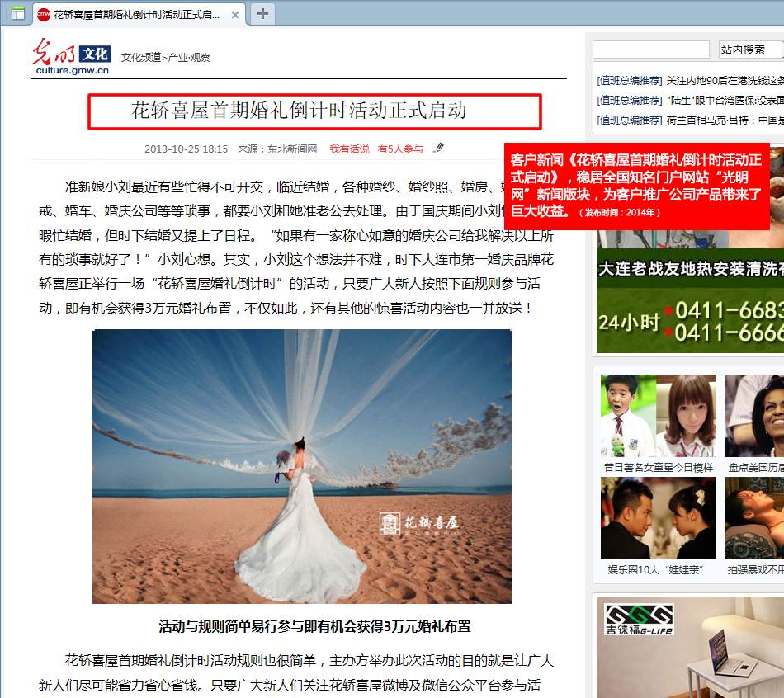Click the sidebar panel icon left of the tab
The image size is (784, 698).
coord(17,14)
